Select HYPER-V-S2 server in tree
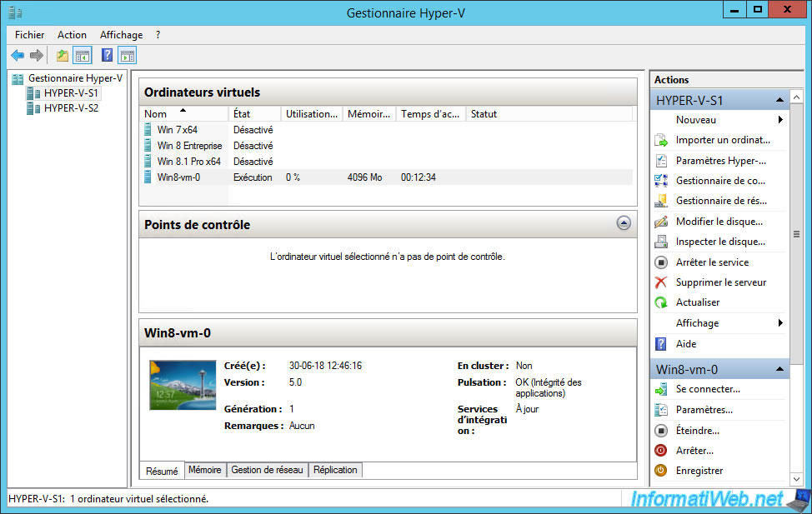 71,108
